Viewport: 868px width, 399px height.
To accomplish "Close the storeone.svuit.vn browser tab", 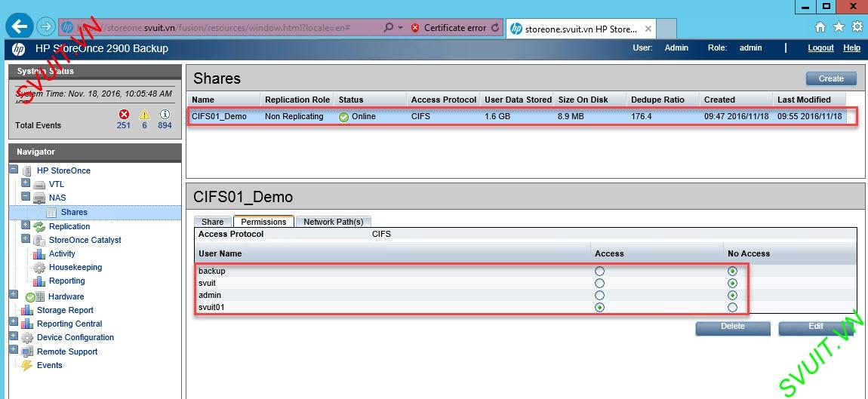I will pos(648,29).
